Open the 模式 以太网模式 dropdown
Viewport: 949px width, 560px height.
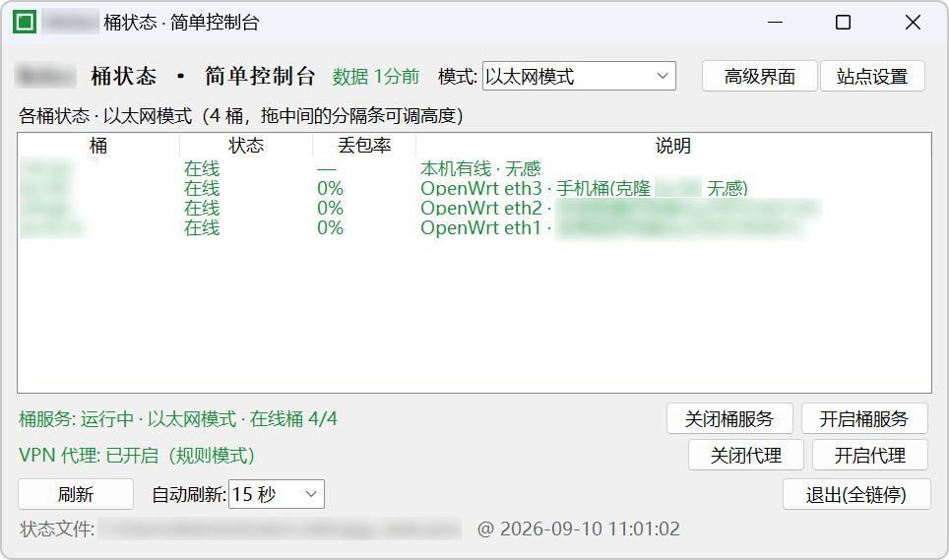579,76
